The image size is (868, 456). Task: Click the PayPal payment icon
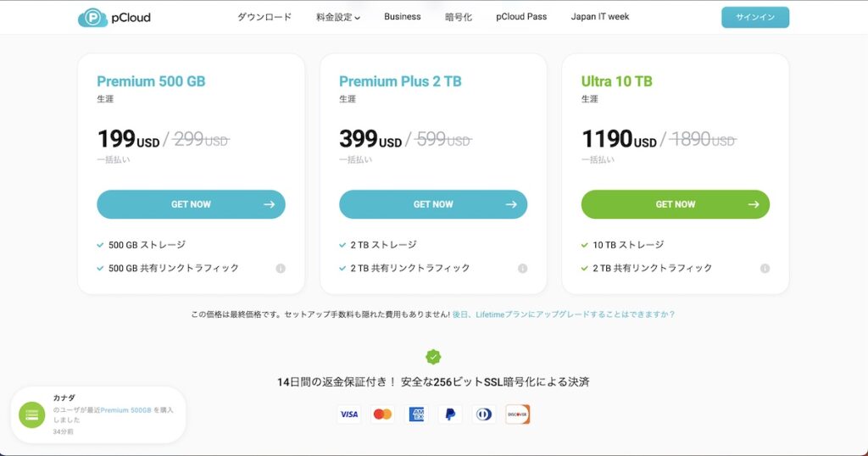coord(450,414)
